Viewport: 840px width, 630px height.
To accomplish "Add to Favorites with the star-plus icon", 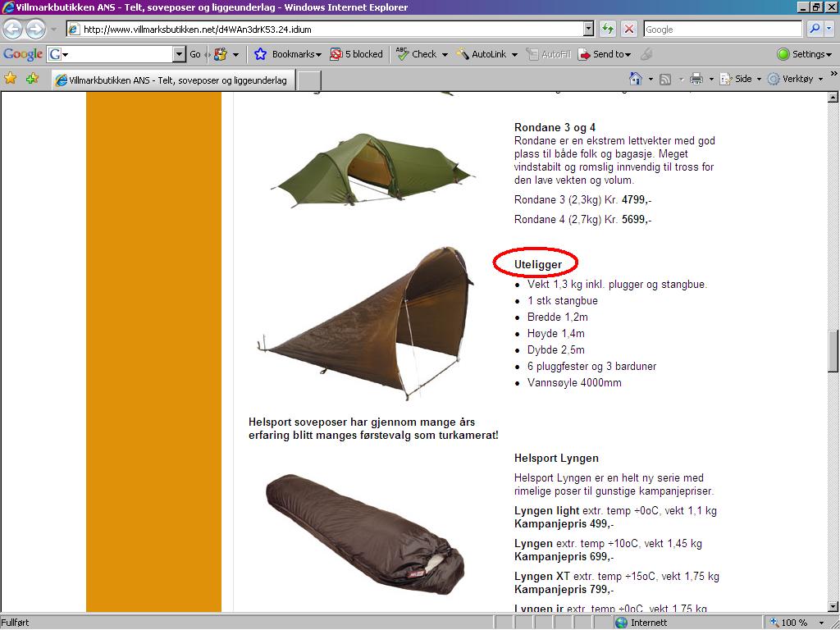I will (32, 79).
